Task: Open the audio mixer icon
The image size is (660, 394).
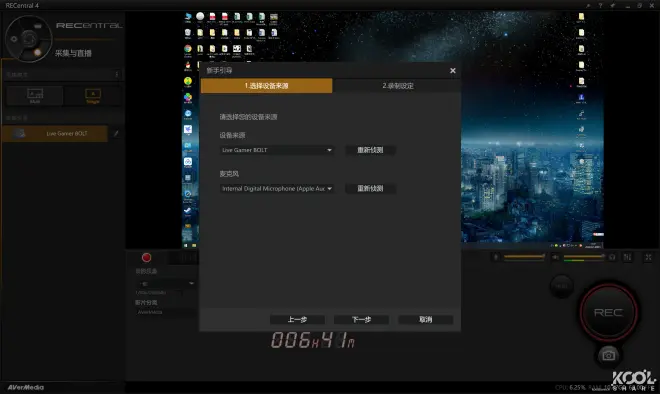Action: coord(627,257)
